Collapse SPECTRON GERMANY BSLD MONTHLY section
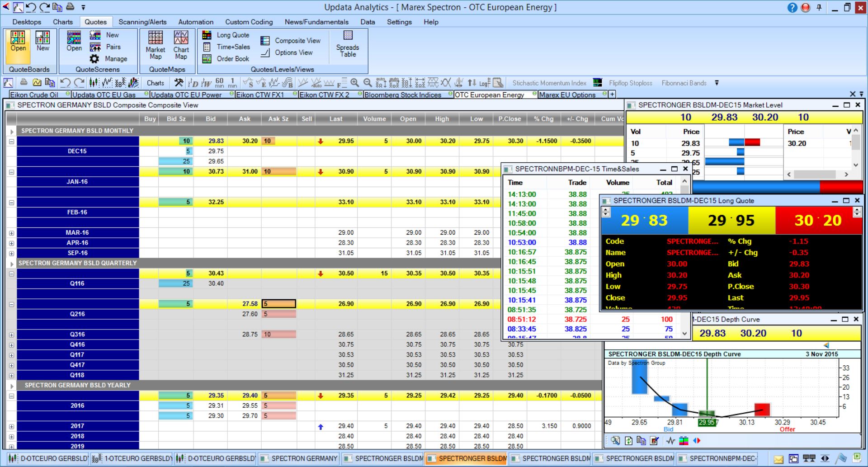 (12, 131)
